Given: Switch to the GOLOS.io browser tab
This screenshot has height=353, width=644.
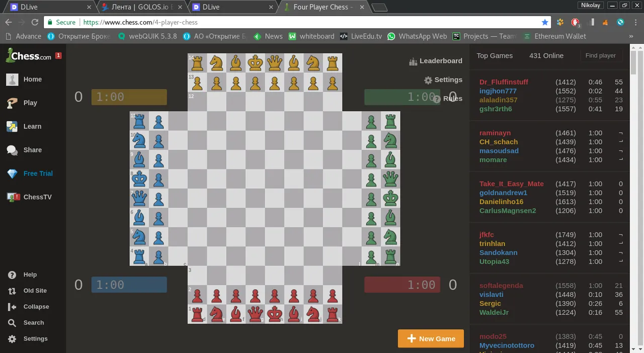Looking at the screenshot, I should [142, 7].
